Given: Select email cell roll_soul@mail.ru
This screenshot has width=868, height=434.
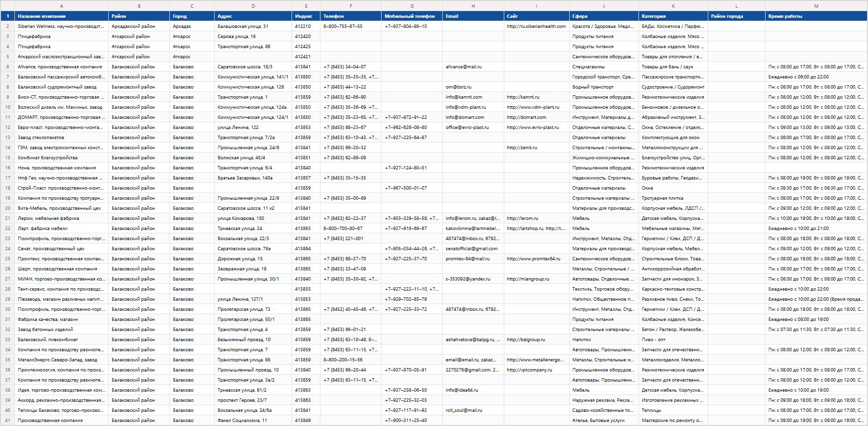Looking at the screenshot, I should (473, 410).
